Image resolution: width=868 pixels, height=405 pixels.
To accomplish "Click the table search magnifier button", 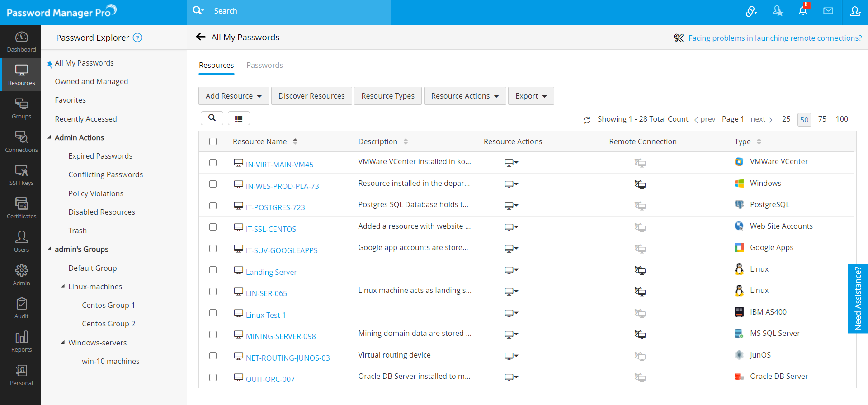I will 212,118.
